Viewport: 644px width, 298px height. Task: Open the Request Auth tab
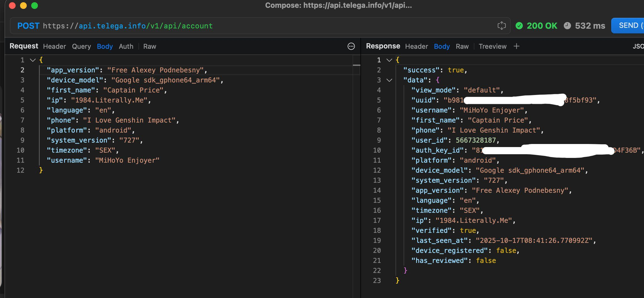126,47
